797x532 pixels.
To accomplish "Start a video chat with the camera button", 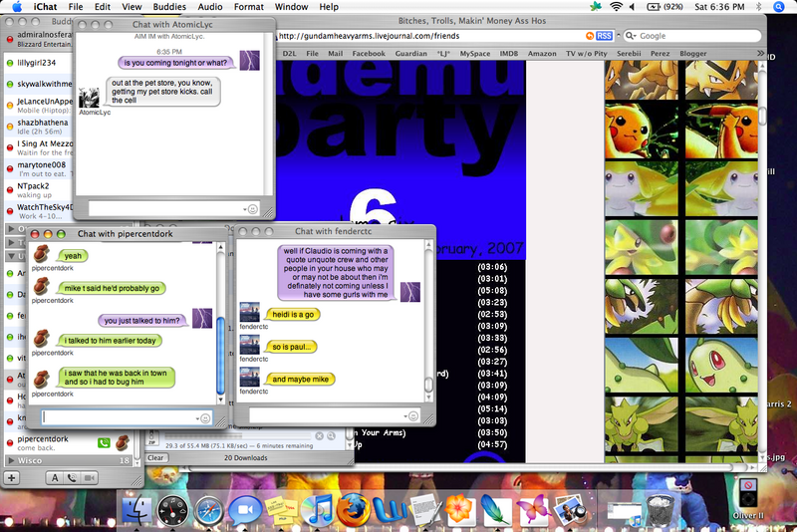I will 89,478.
